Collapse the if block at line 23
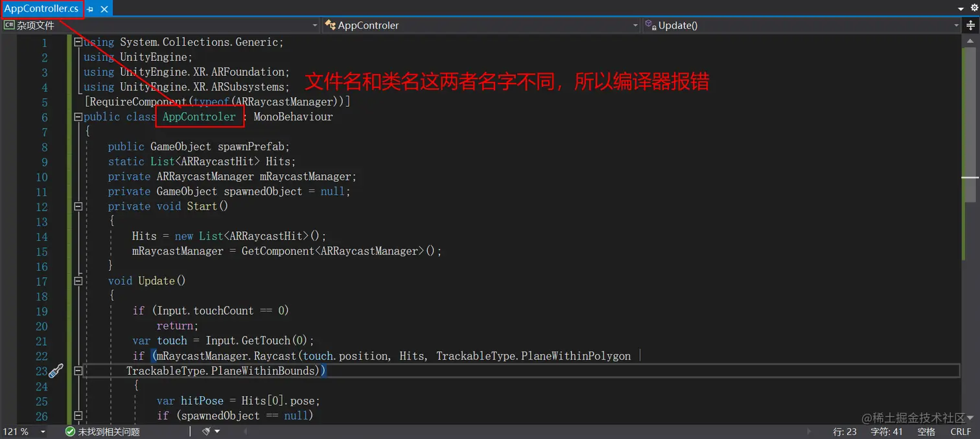 tap(78, 371)
